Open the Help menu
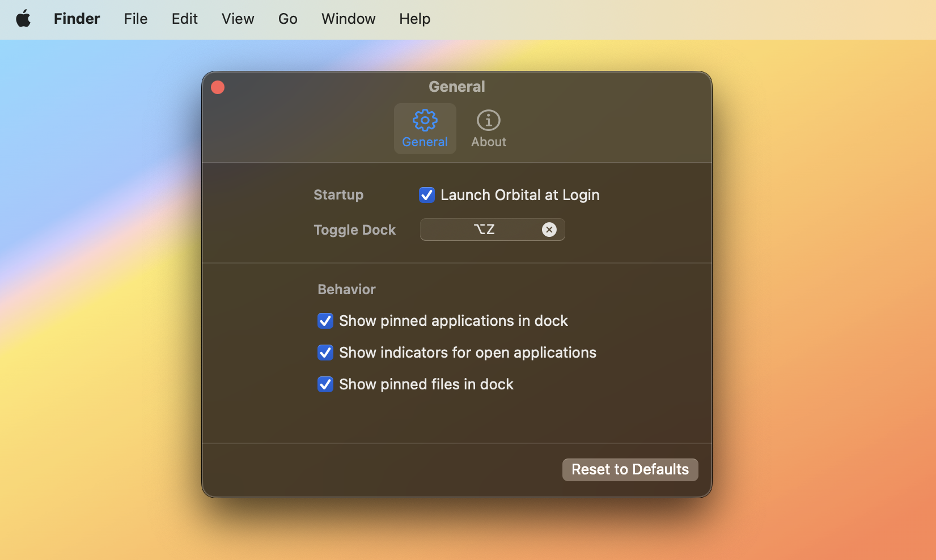This screenshot has width=936, height=560. point(414,19)
